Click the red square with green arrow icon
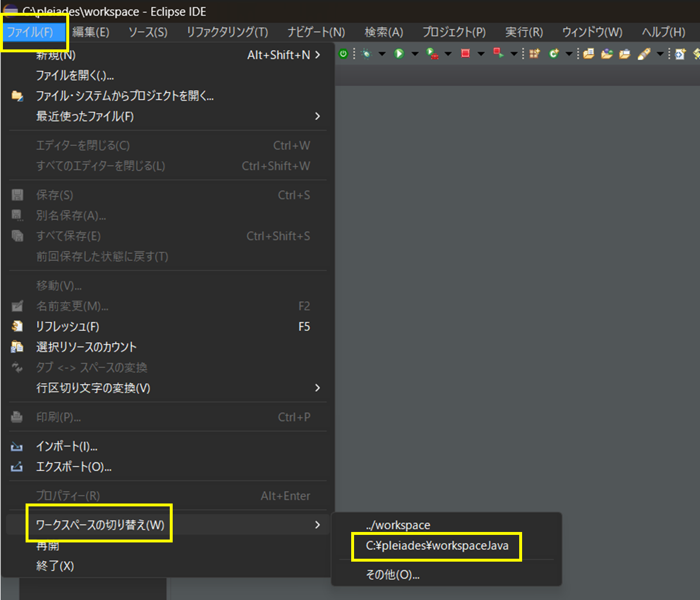This screenshot has width=700, height=600. point(498,53)
